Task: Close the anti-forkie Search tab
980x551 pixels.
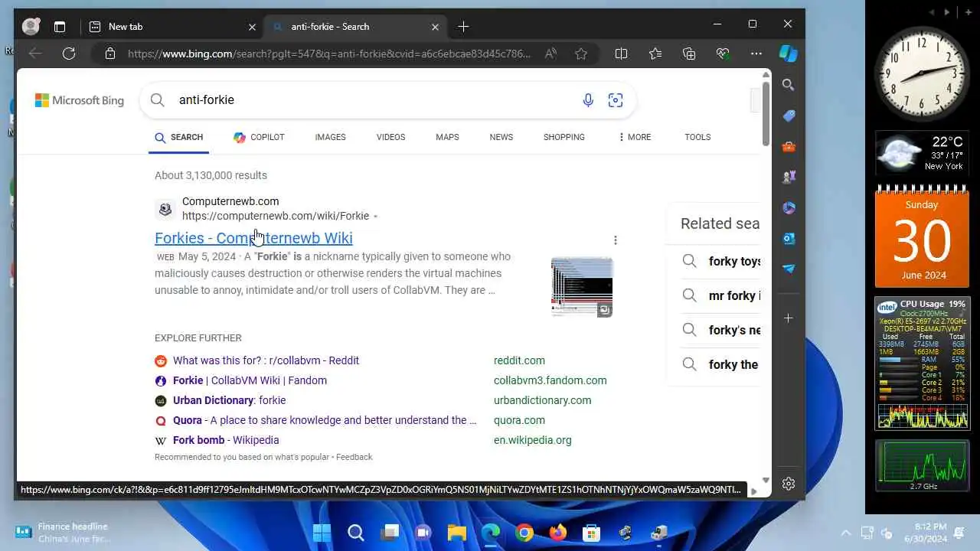Action: (x=435, y=27)
